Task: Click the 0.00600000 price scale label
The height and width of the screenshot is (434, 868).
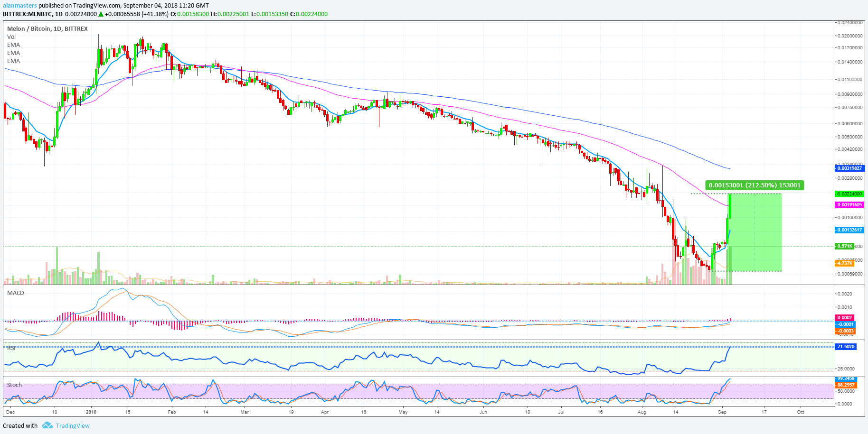Action: click(x=850, y=124)
